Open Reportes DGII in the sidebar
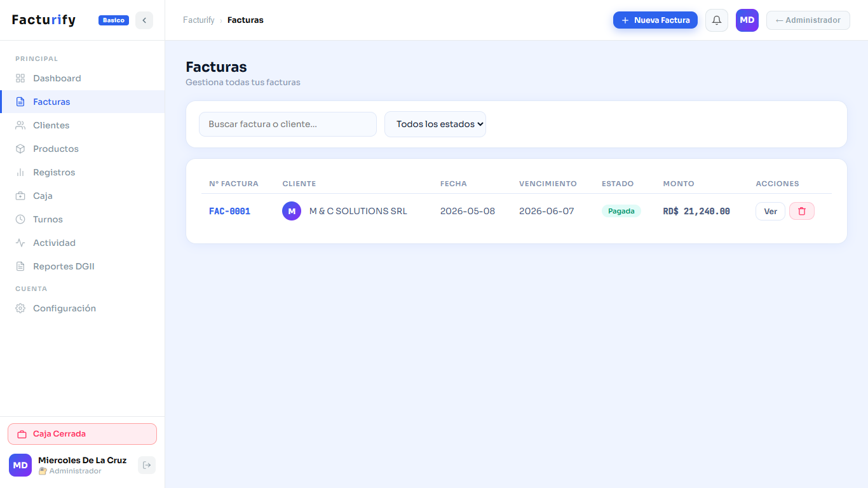Screen dimensions: 868x488 (x=82, y=266)
